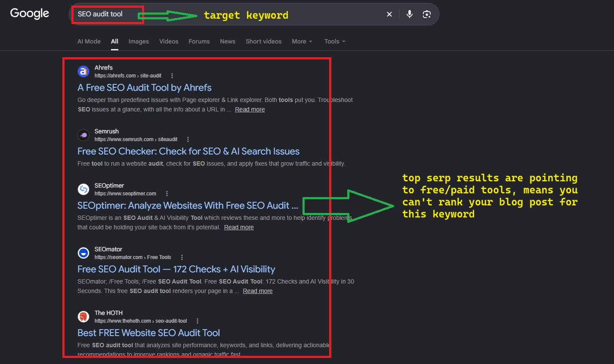614x364 pixels.
Task: Open Free SEO Audit Tool 172 Checks result
Action: click(176, 269)
